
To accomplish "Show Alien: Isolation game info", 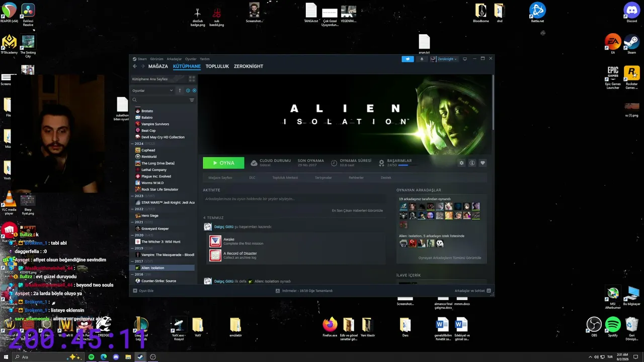I will [472, 163].
